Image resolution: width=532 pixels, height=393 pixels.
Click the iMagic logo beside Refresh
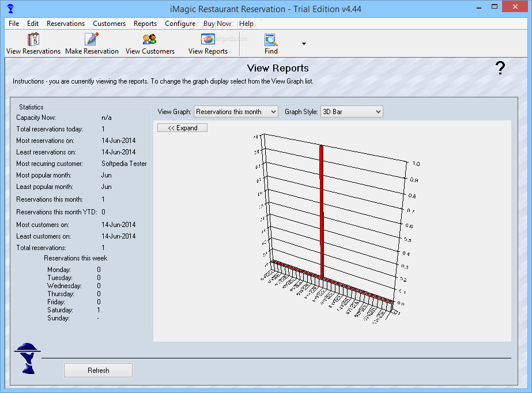28,358
